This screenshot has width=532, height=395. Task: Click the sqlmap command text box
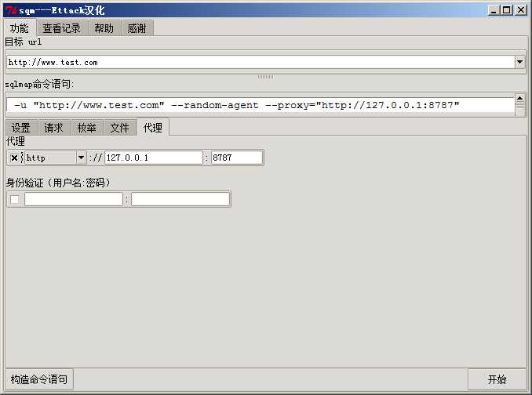point(261,105)
